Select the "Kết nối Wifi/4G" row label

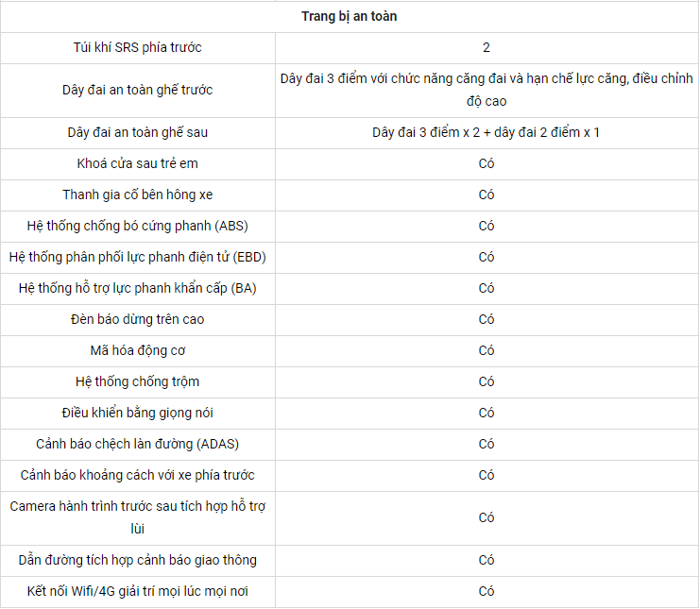[x=138, y=591]
